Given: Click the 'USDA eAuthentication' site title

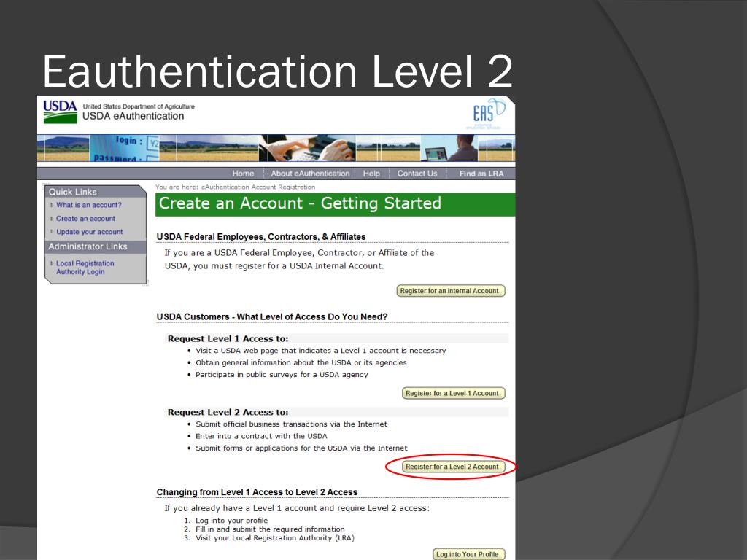Looking at the screenshot, I should pos(133,116).
